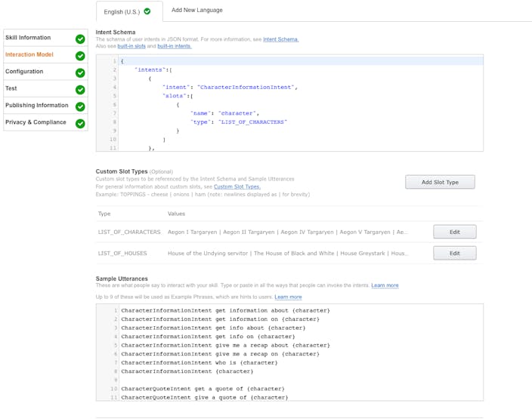The height and width of the screenshot is (419, 532).
Task: Click the Values column header
Action: click(176, 214)
